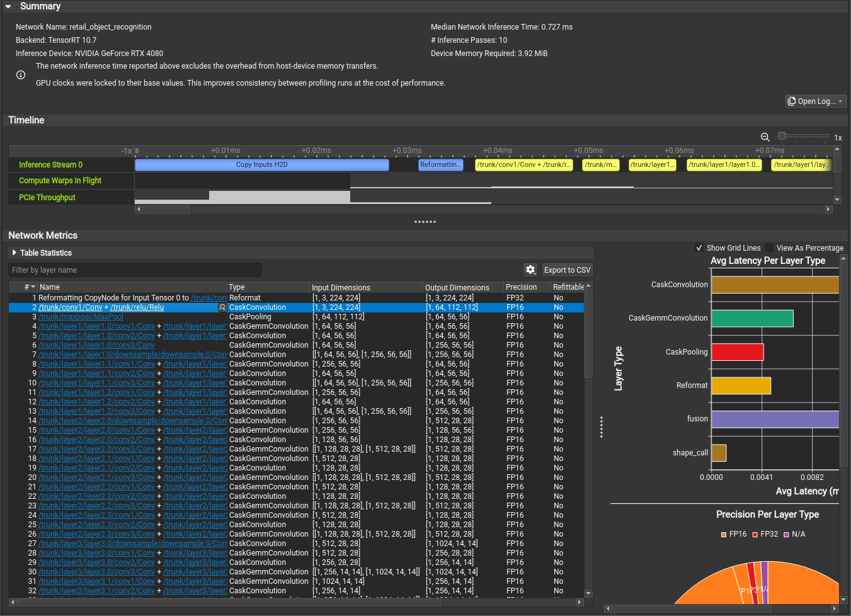Viewport: 851px width, 616px height.
Task: Collapse the Summary section
Action: [8, 6]
